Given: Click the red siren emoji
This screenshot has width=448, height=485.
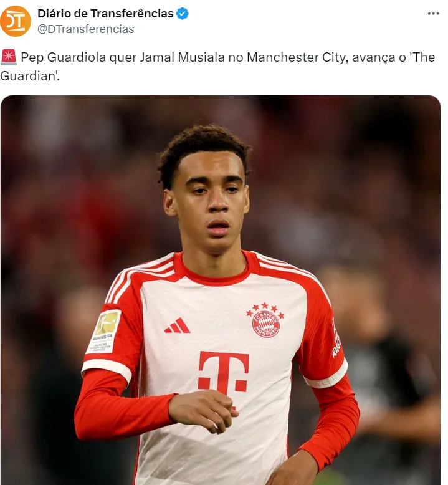Looking at the screenshot, I should pyautogui.click(x=9, y=57).
